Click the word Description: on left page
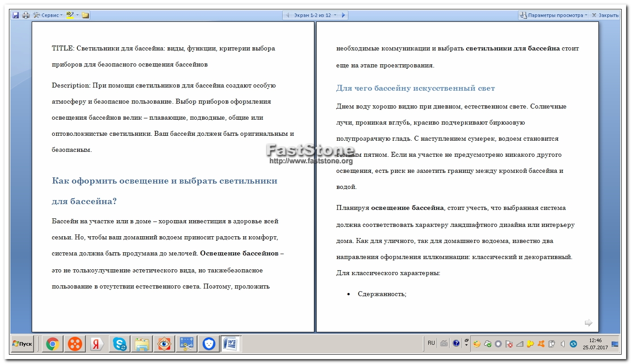Image resolution: width=631 pixels, height=364 pixels. pos(71,85)
